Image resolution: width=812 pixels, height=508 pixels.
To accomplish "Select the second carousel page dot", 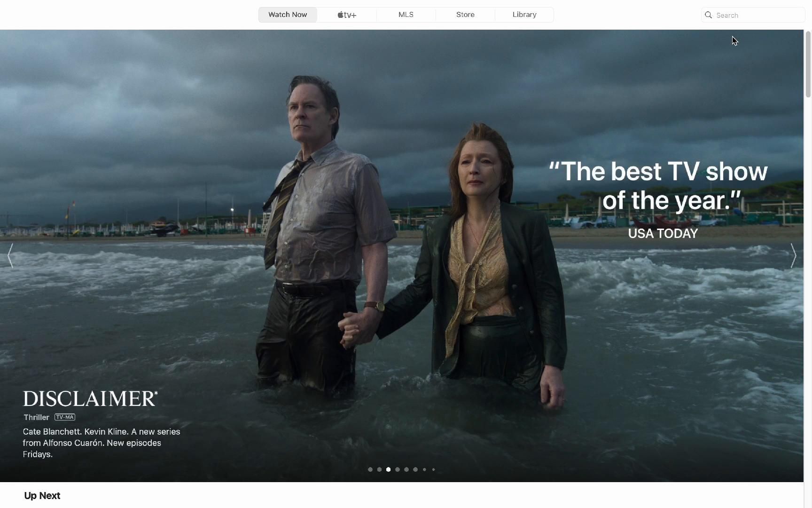I will pyautogui.click(x=379, y=469).
